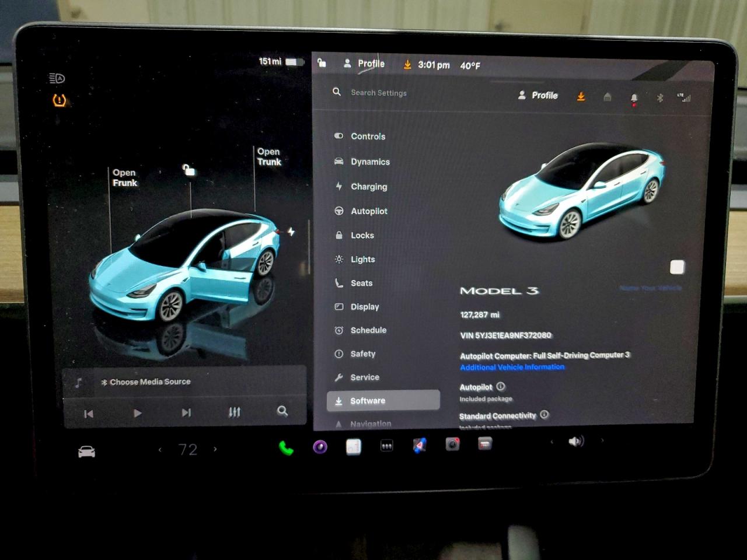Toggle the unlocked padlock above the car
This screenshot has height=560, width=747.
[188, 170]
